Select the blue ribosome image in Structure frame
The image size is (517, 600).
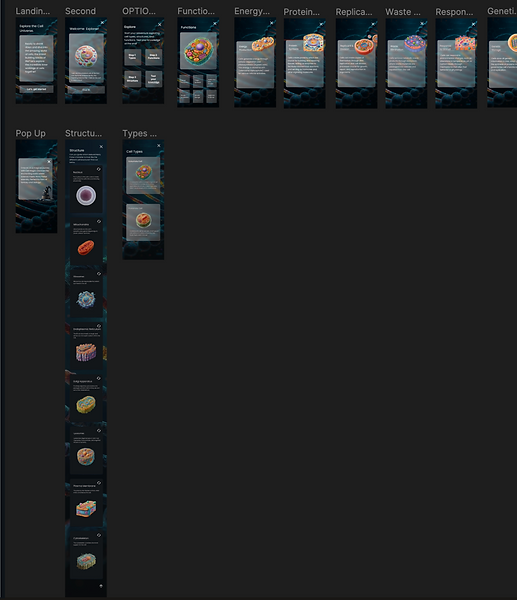(x=86, y=300)
